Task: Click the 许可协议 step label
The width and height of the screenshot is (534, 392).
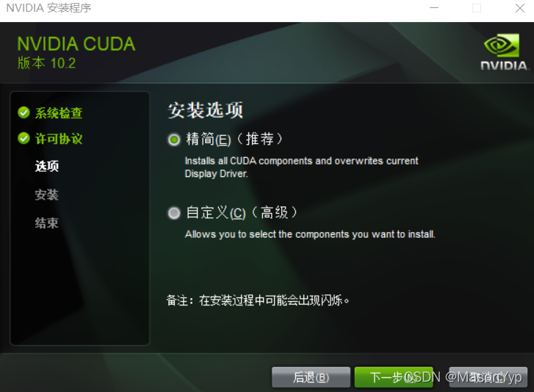Action: pos(59,139)
